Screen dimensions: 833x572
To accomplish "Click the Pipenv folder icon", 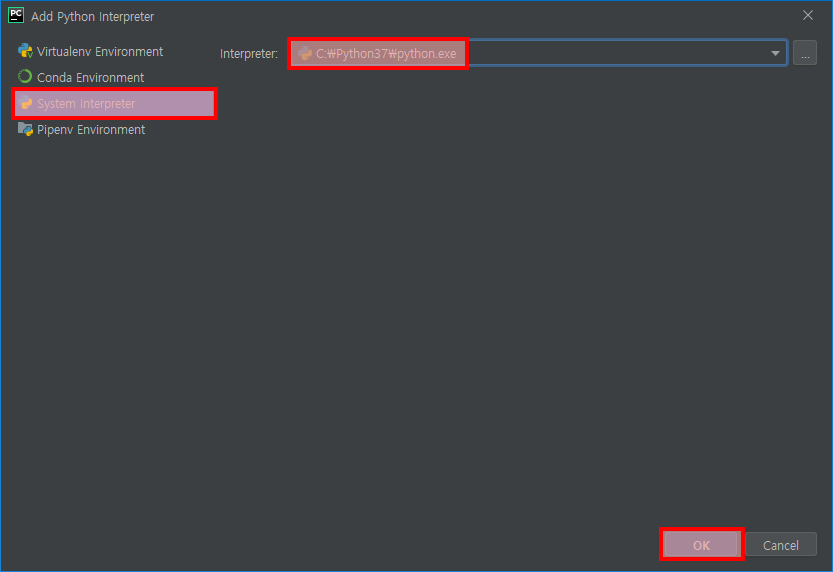I will (x=25, y=129).
